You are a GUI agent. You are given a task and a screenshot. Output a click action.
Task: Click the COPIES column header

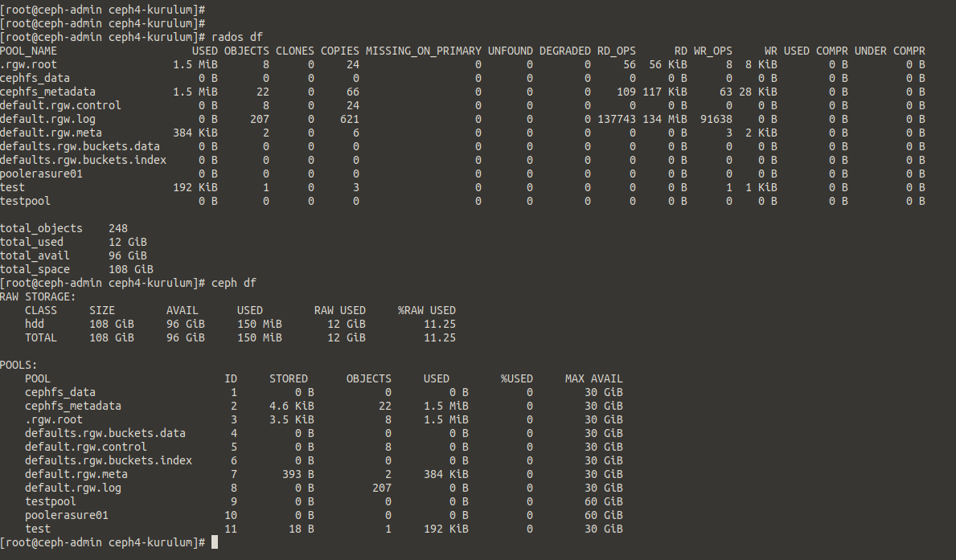click(340, 51)
